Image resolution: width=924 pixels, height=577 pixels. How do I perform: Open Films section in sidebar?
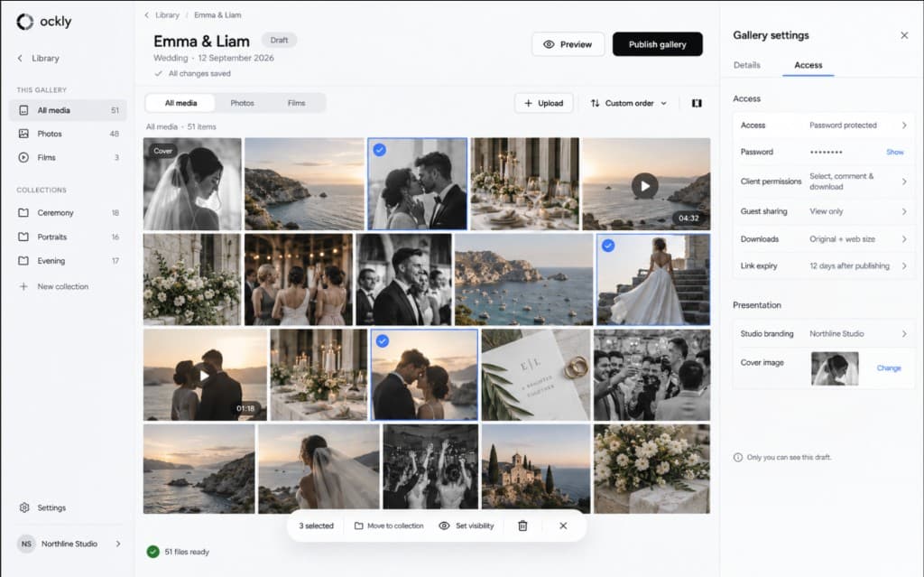click(x=68, y=157)
